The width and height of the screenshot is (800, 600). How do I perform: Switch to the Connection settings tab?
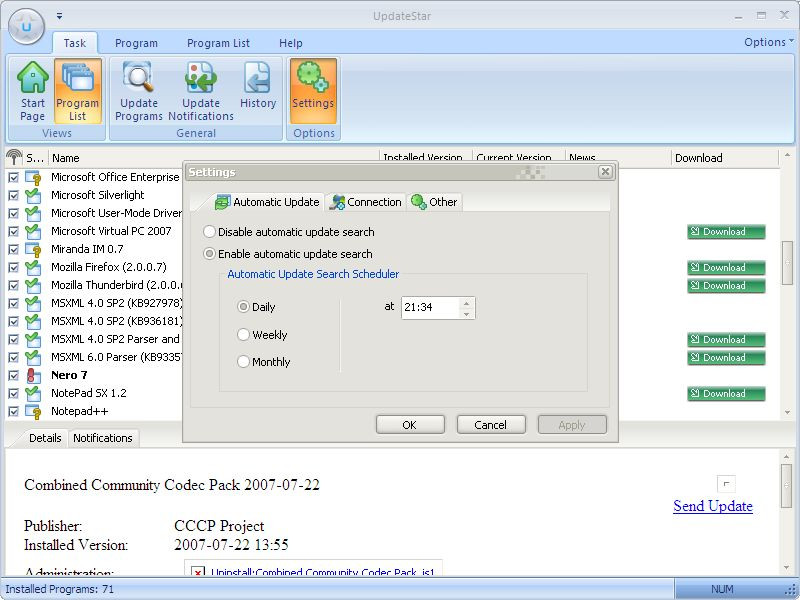coord(365,202)
